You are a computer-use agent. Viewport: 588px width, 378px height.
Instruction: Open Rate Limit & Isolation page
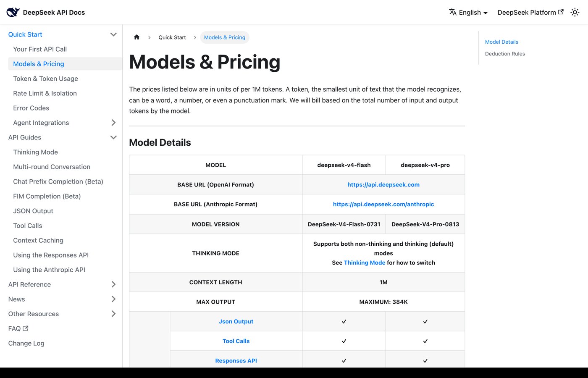point(45,93)
